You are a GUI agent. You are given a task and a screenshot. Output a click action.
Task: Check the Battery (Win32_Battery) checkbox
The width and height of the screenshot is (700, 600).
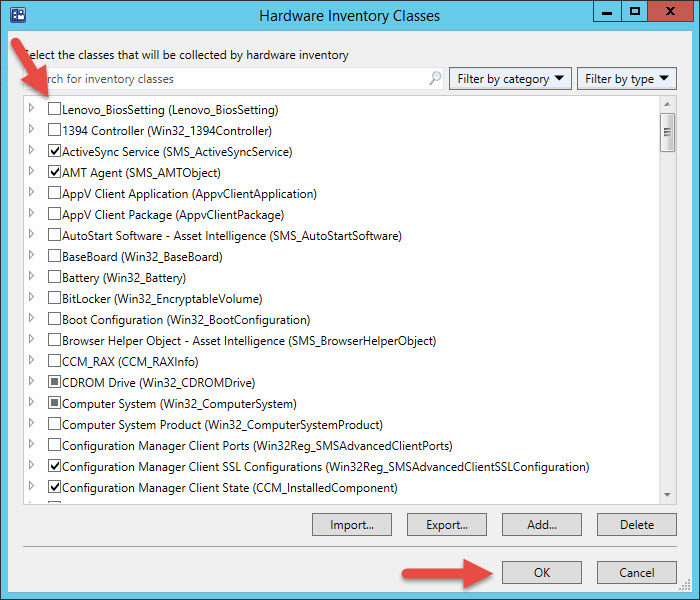coord(54,277)
